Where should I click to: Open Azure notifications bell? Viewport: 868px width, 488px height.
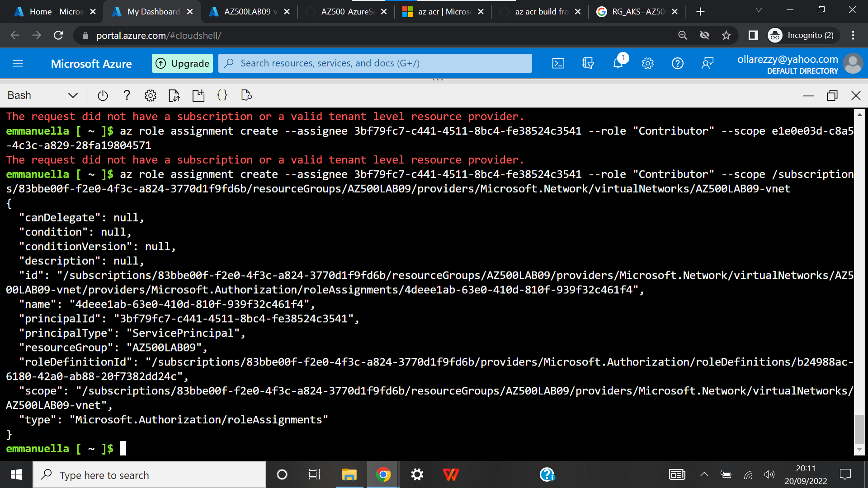618,63
